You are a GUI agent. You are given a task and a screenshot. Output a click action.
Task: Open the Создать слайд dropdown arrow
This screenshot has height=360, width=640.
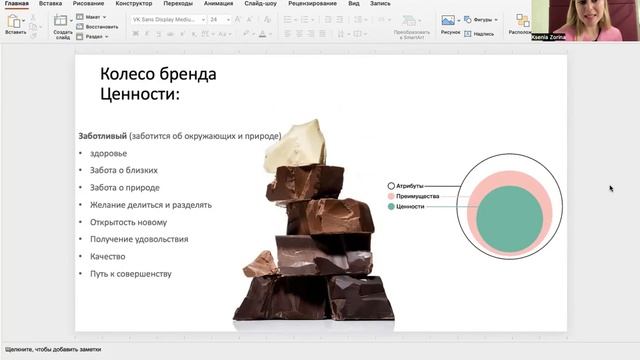coord(71,20)
